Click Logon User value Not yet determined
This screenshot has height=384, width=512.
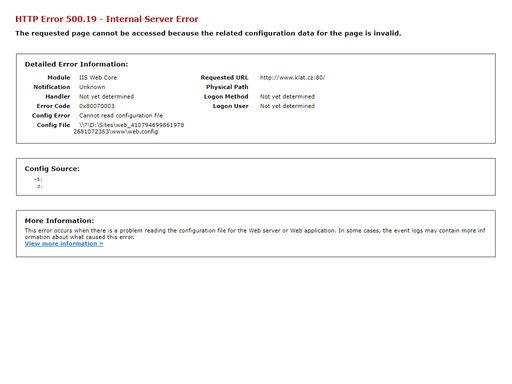287,106
